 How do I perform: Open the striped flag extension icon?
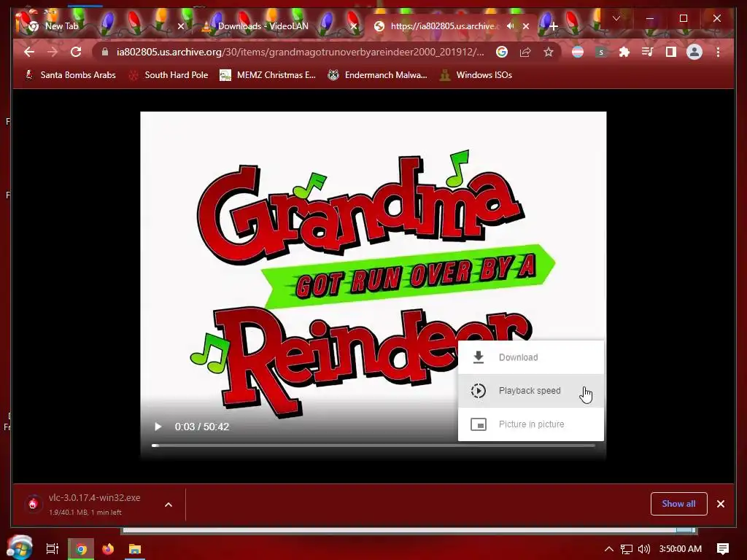(x=578, y=52)
